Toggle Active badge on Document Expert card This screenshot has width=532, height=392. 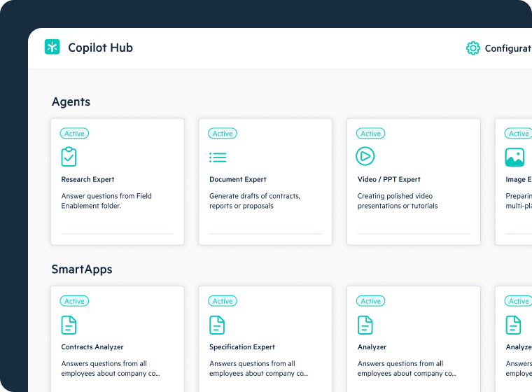223,134
